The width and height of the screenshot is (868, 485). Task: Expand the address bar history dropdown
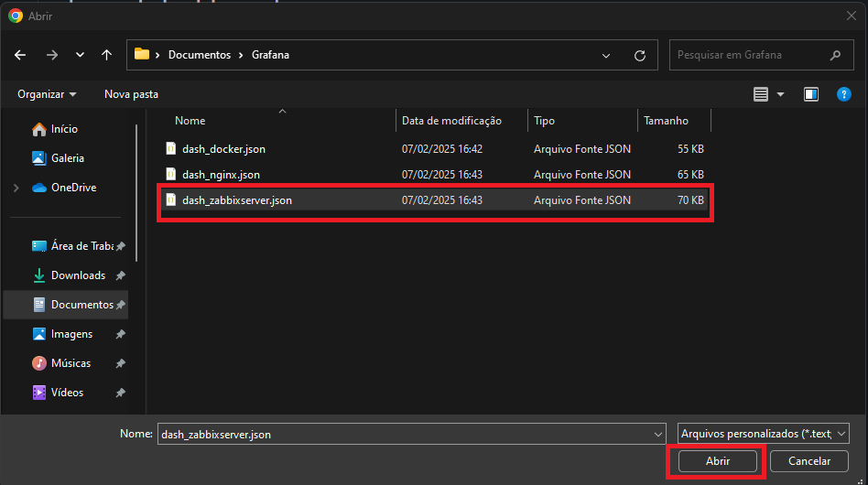[x=606, y=55]
